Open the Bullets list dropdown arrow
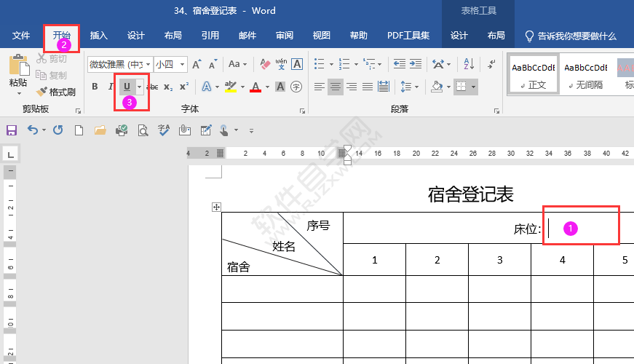This screenshot has height=364, width=634. [x=331, y=64]
